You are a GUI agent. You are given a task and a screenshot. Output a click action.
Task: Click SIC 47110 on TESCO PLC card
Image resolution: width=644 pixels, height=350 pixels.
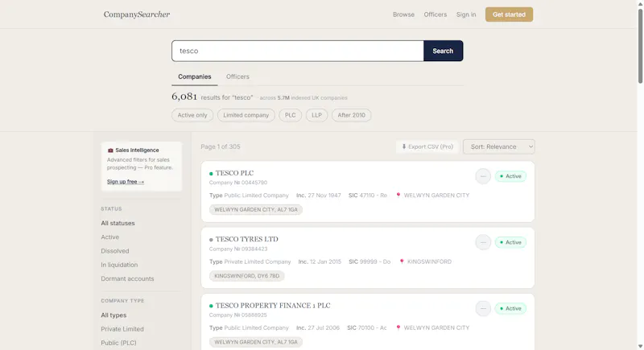(x=368, y=196)
